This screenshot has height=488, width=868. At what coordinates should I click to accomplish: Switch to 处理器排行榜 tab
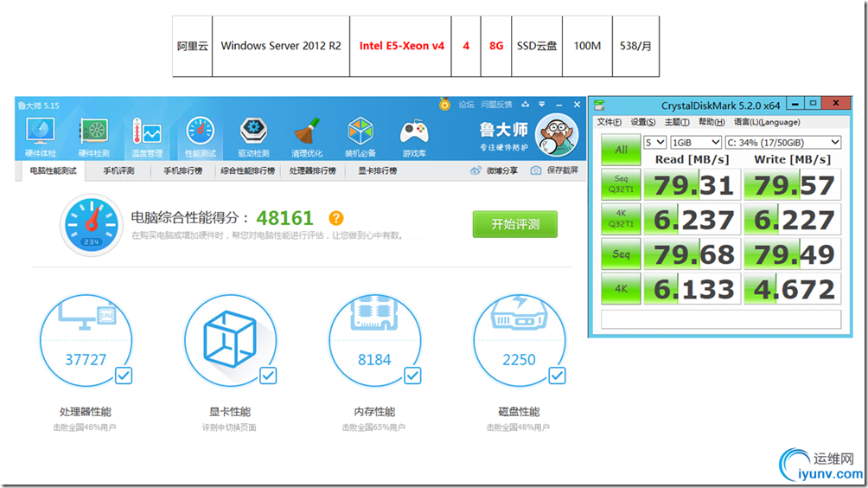[x=312, y=170]
